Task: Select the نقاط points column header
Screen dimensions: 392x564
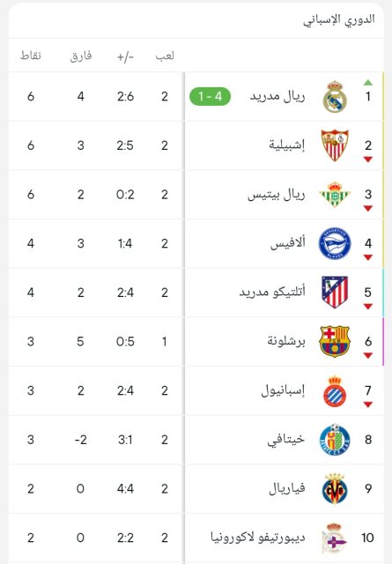Action: [31, 56]
